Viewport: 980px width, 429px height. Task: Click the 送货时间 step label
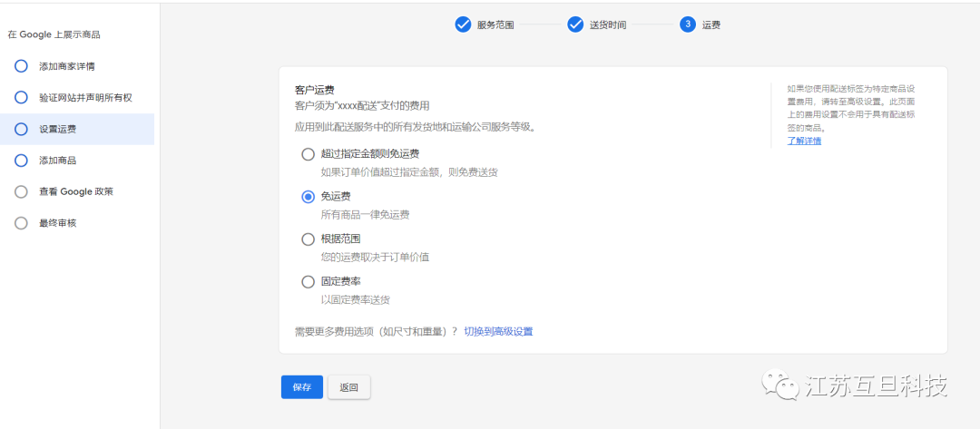coord(608,24)
